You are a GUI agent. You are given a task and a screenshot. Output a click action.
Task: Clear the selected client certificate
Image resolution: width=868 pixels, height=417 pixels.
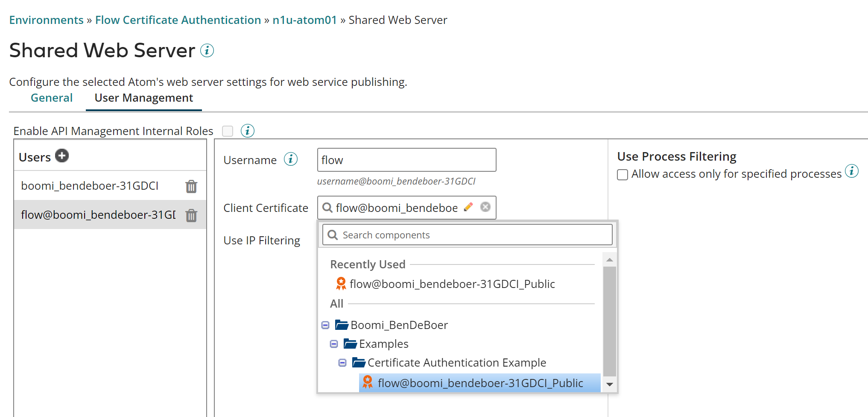[x=485, y=207]
